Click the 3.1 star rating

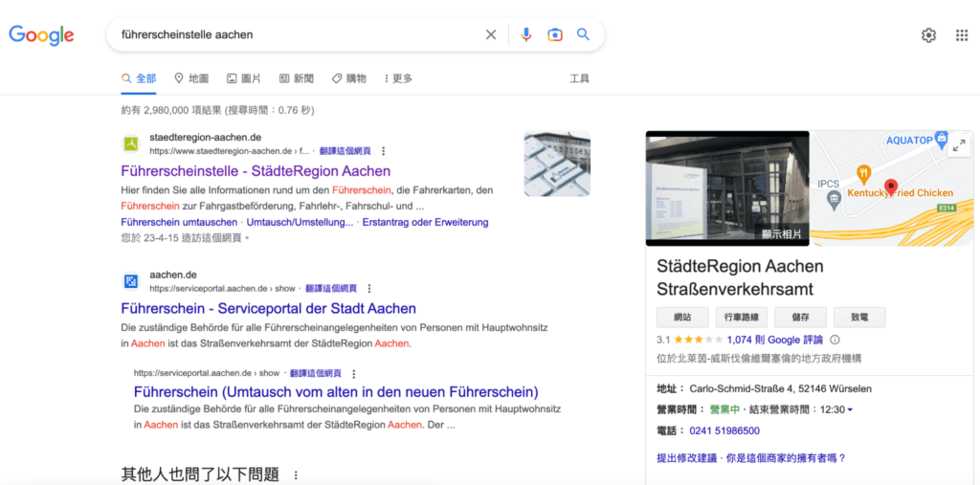coord(690,340)
